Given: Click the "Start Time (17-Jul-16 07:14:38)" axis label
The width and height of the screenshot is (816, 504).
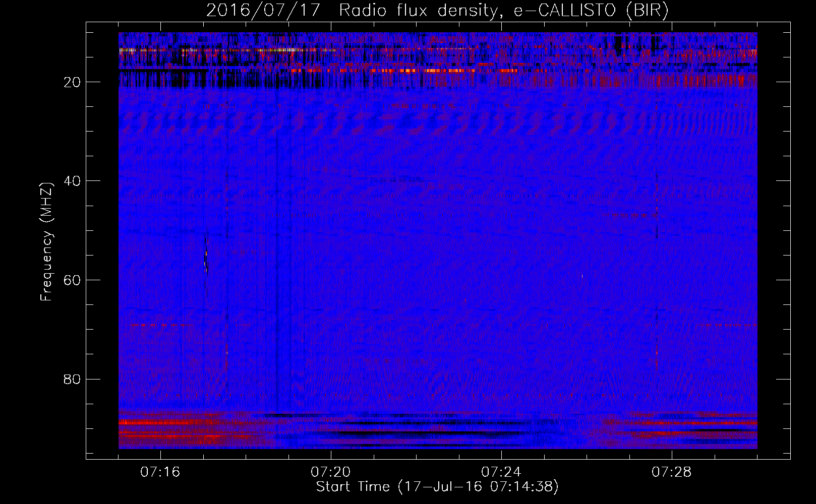Looking at the screenshot, I should (x=437, y=487).
